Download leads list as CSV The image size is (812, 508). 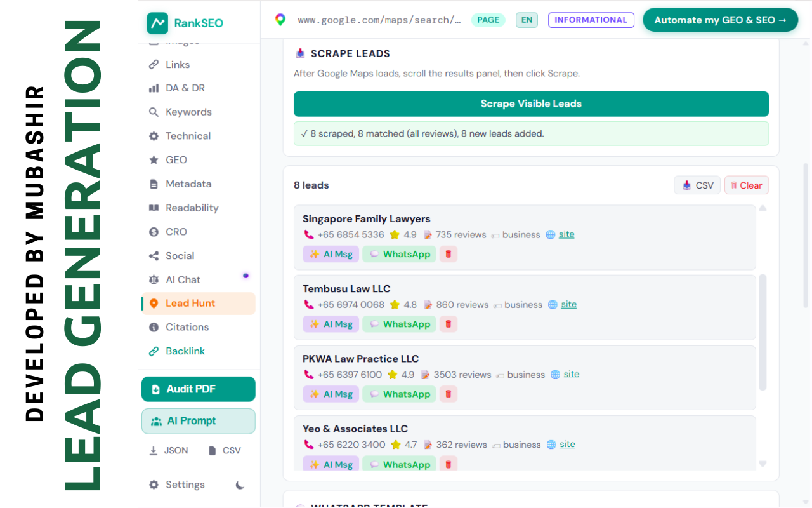(697, 185)
